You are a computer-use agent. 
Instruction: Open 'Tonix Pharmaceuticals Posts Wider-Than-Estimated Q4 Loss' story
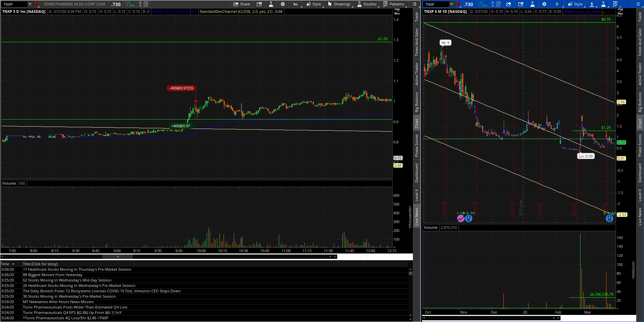75,307
